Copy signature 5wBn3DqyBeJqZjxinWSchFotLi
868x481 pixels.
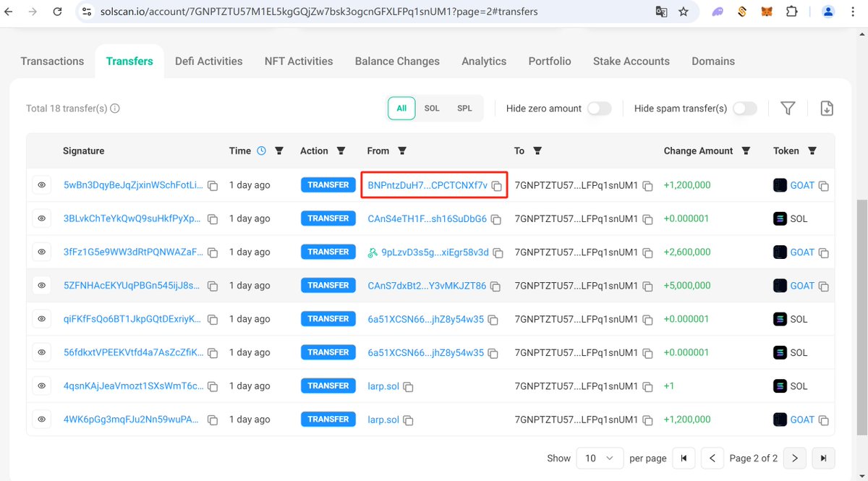(x=213, y=186)
